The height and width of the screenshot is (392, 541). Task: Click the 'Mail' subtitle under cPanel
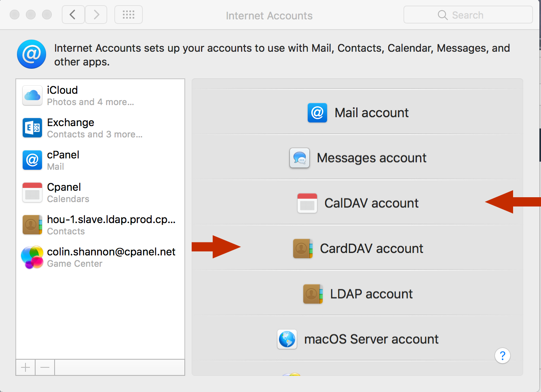(x=55, y=166)
